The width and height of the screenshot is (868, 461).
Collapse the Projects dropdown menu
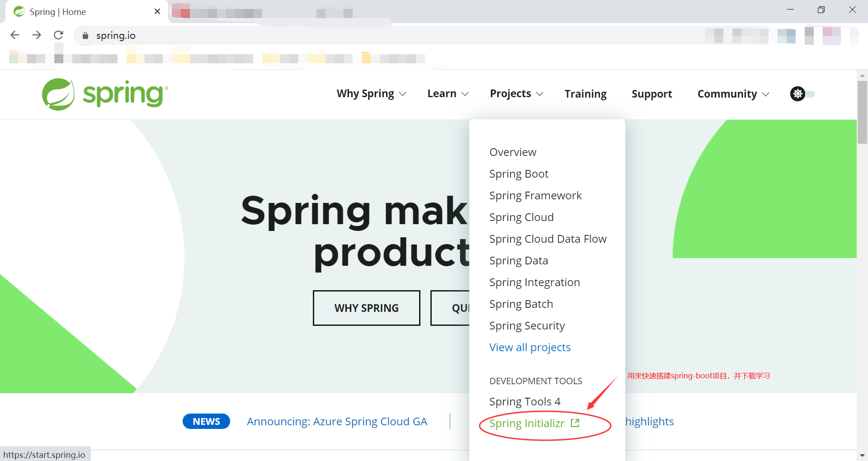click(517, 94)
